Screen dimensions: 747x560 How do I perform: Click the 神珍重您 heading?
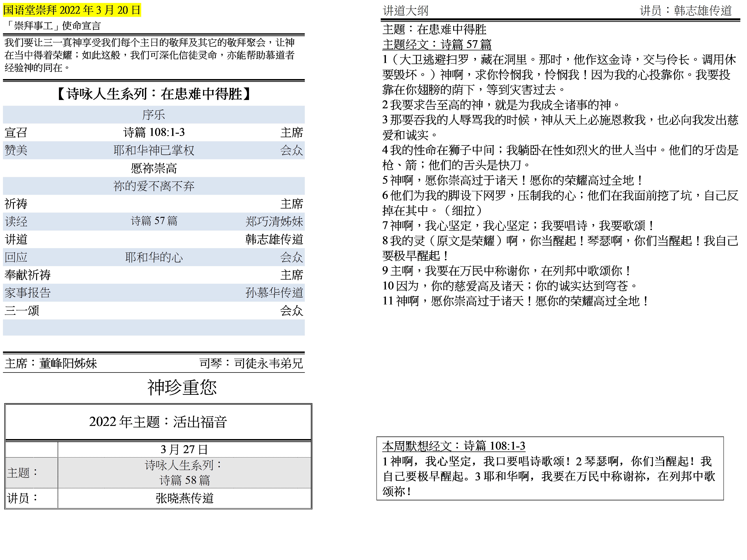(x=182, y=387)
